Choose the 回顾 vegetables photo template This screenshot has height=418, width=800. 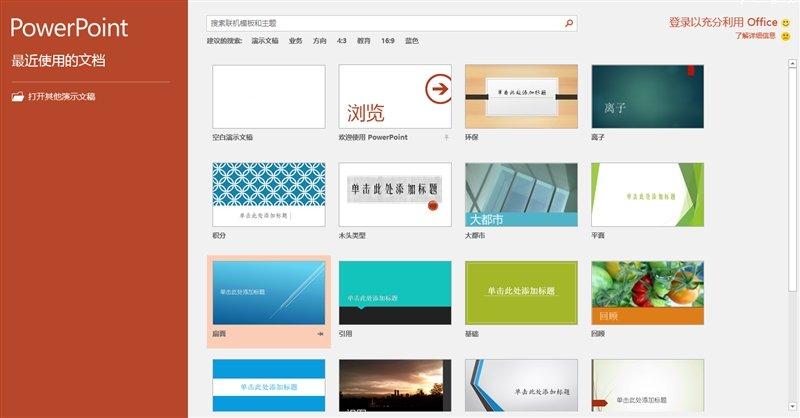(647, 293)
